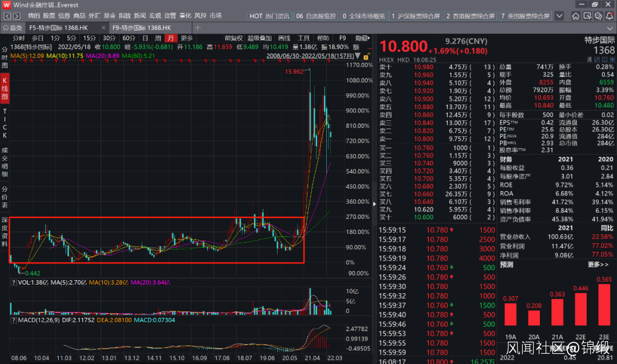Viewport: 617px width, 364px height.
Task: Click the 通 badge under stock code
Action: (590, 59)
